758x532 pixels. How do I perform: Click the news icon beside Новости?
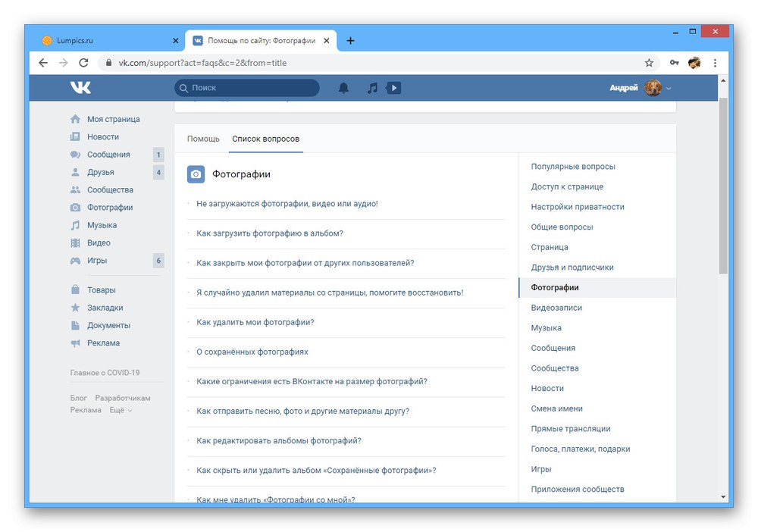point(75,136)
